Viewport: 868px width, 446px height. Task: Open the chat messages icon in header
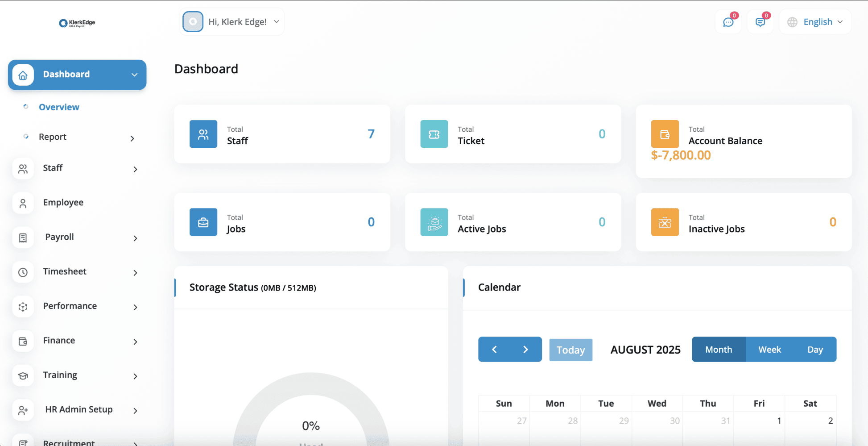point(728,22)
